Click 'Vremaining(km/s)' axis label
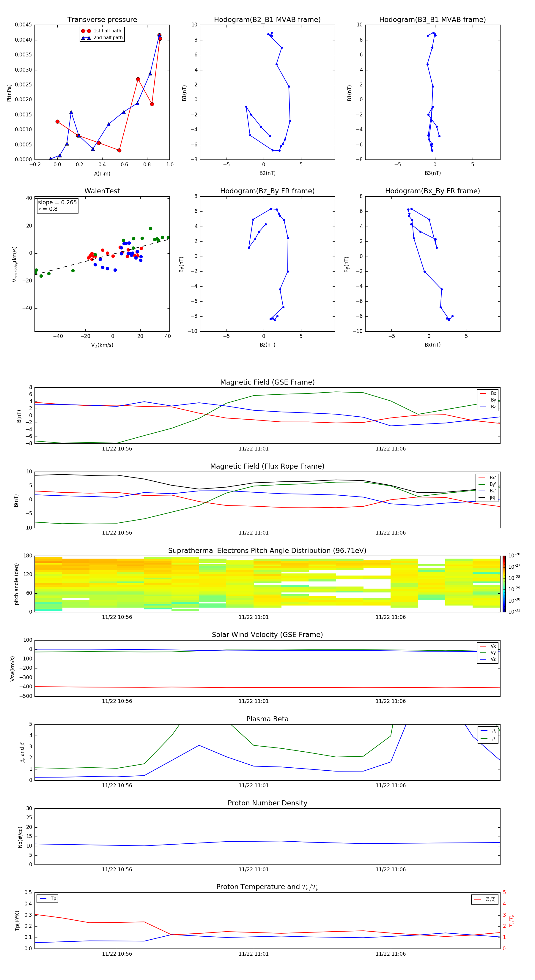Viewport: 535px width, 980px height. (x=15, y=264)
